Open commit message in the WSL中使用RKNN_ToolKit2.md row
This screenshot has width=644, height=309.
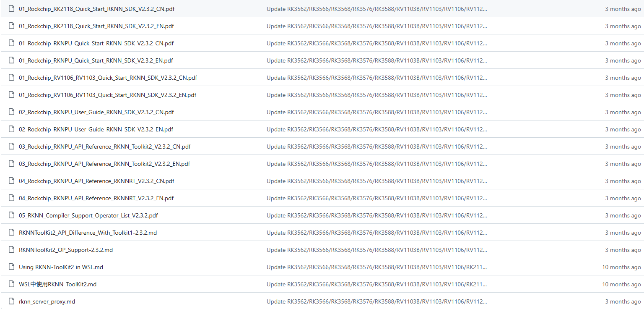point(377,284)
